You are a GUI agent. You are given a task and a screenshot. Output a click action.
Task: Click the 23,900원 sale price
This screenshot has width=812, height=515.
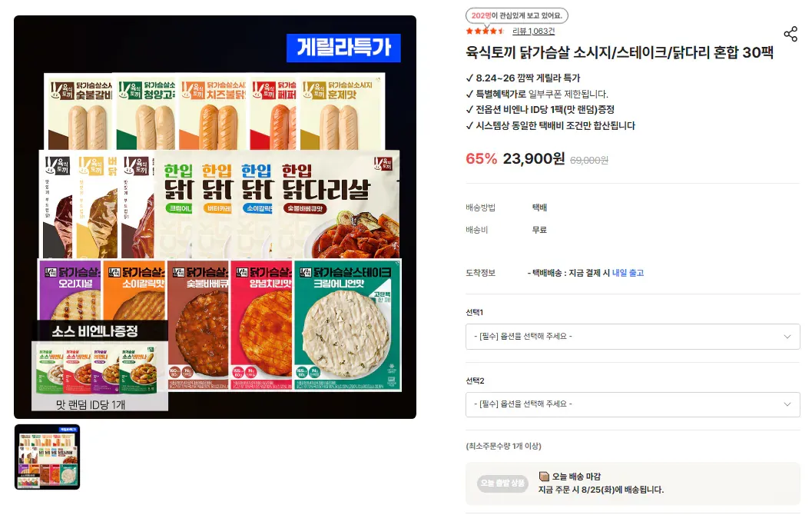[533, 158]
